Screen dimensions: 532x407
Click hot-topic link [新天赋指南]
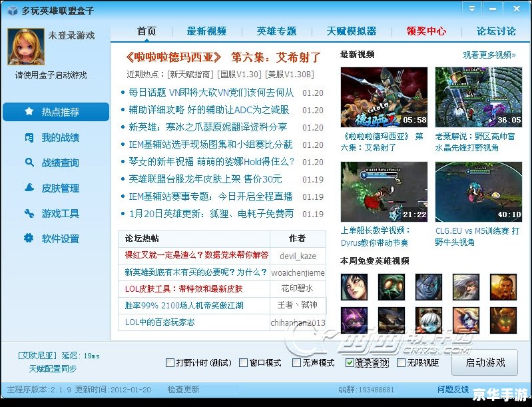point(190,75)
